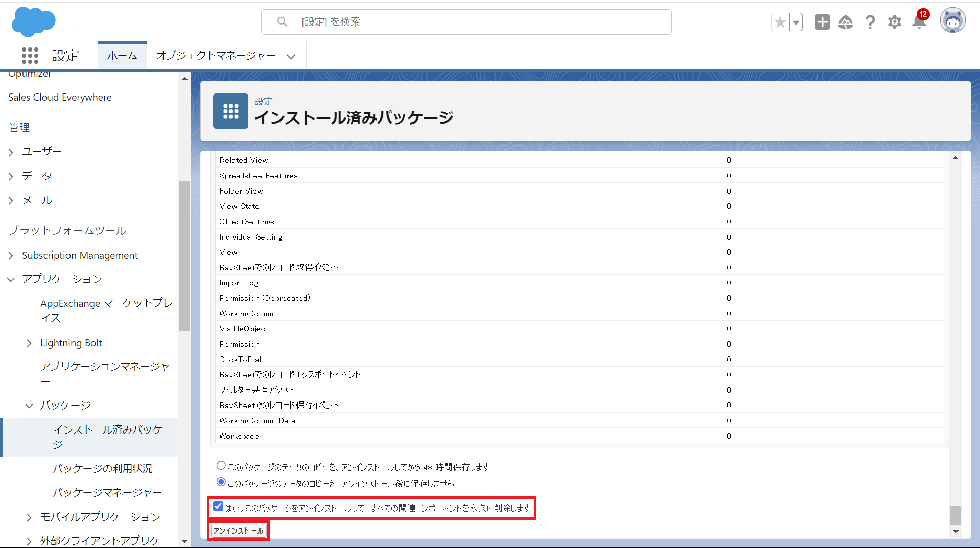Screen dimensions: 980x548
Task: Click the SpreadsheetFeatures row
Action: pos(579,175)
